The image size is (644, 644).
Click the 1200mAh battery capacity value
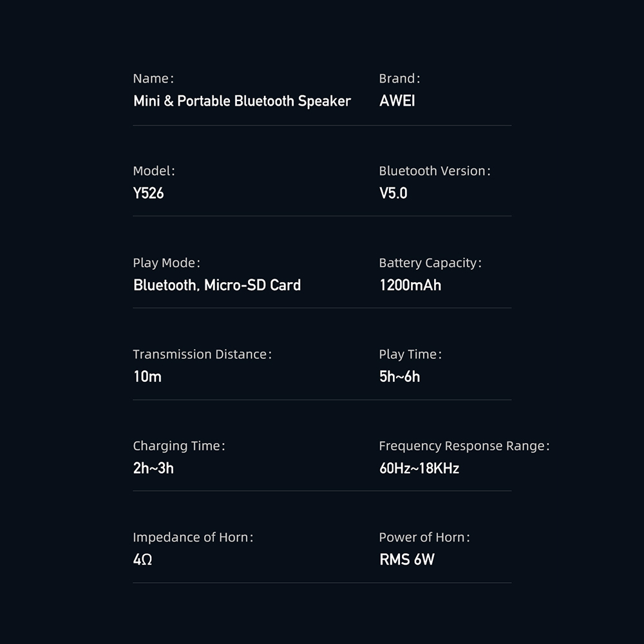tap(410, 285)
